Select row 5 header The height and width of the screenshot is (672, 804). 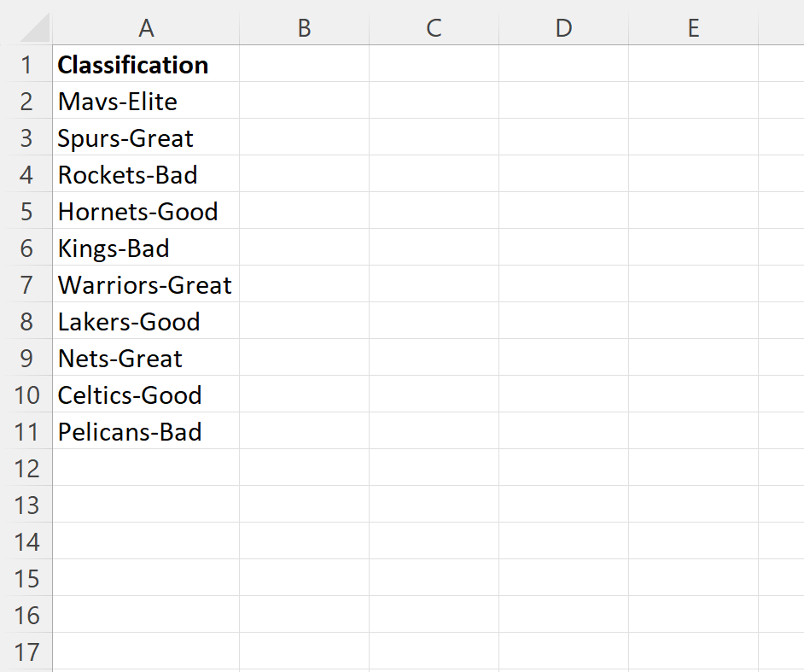click(x=26, y=211)
